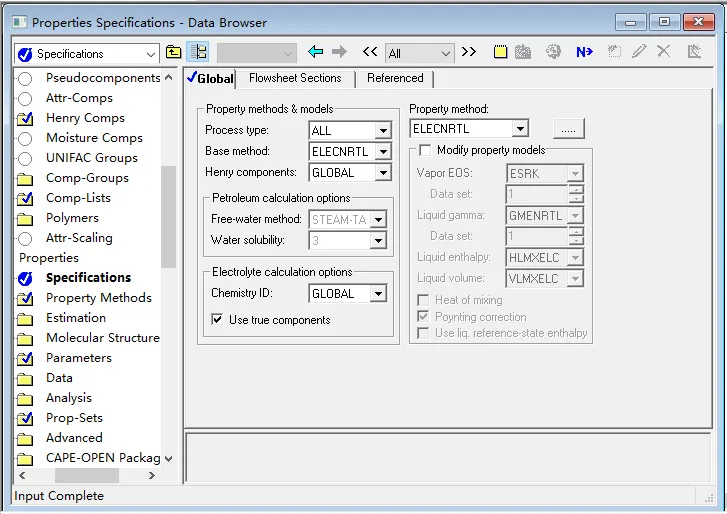Open the Chemistry ID dropdown
Viewport: 727px width, 514px height.
coord(378,293)
